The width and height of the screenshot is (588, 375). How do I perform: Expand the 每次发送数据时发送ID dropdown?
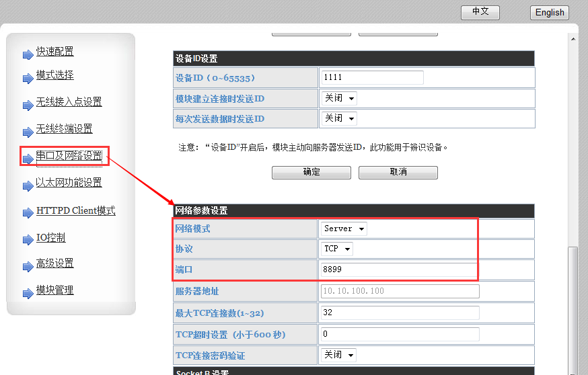[339, 118]
